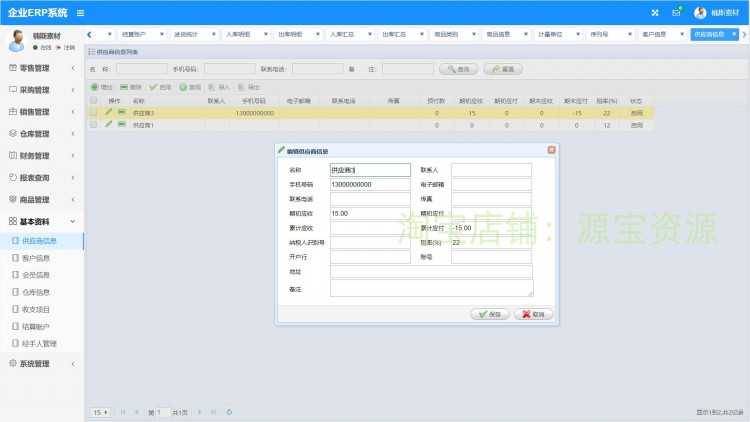Focus the 联系人 field in edit dialog
This screenshot has height=422, width=750.
tap(491, 170)
